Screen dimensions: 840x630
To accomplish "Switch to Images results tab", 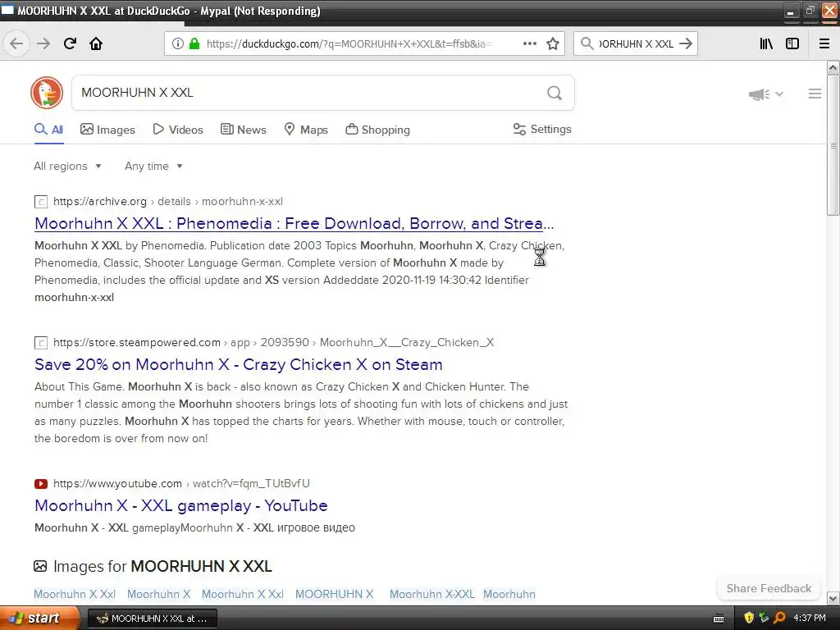I will click(107, 130).
